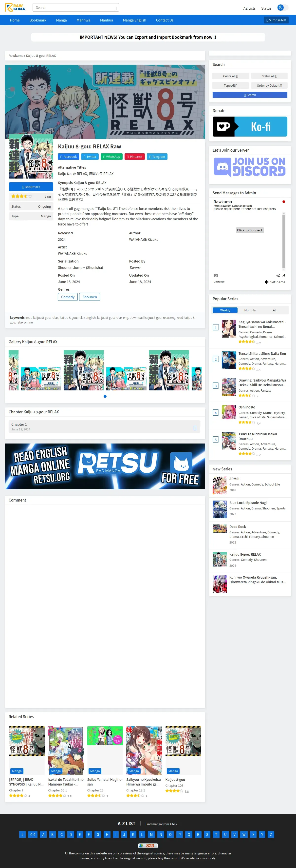Click Chatango smiley emoji icon
The height and width of the screenshot is (868, 296).
(278, 276)
